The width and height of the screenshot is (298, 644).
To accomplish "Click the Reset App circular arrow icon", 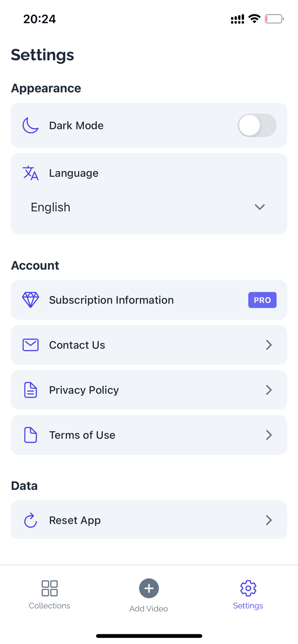I will [x=31, y=520].
